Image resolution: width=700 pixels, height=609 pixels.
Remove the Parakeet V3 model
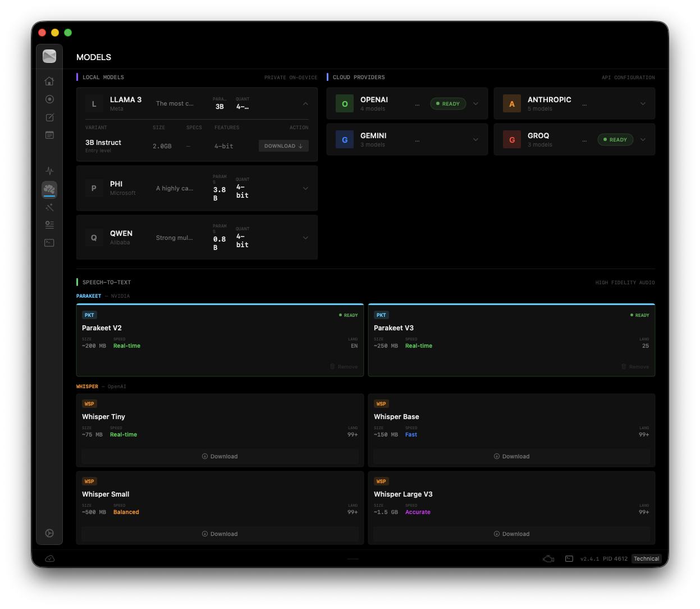(x=635, y=366)
